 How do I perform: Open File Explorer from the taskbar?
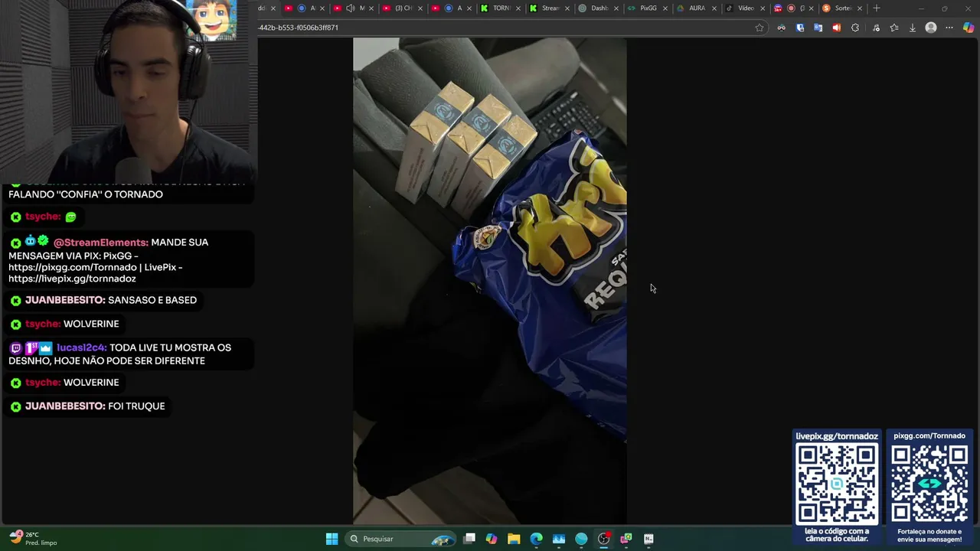514,539
